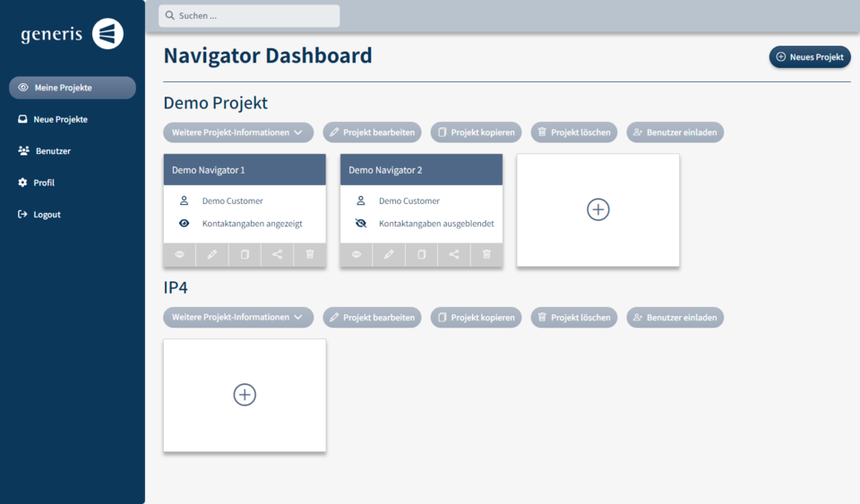Screen dimensions: 860x504
Task: Click the pencil icon in Demo Projekt's Projekt bearbeiten
Action: [334, 132]
